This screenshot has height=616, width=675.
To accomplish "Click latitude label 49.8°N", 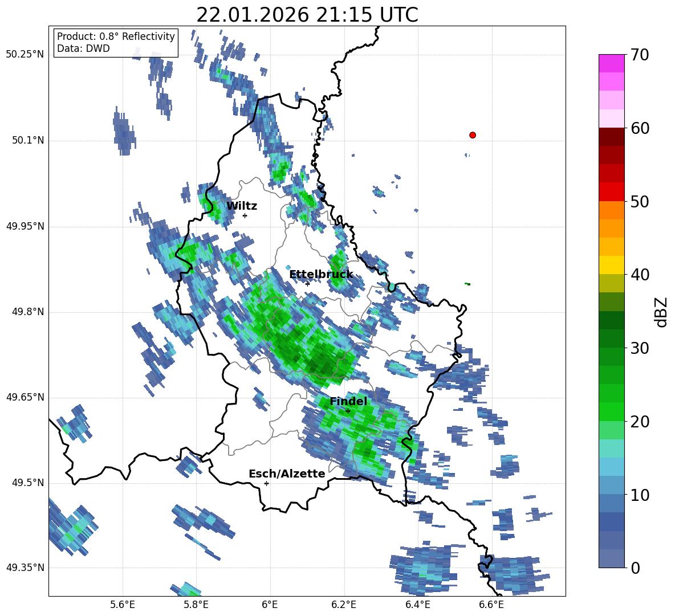I will [x=29, y=312].
